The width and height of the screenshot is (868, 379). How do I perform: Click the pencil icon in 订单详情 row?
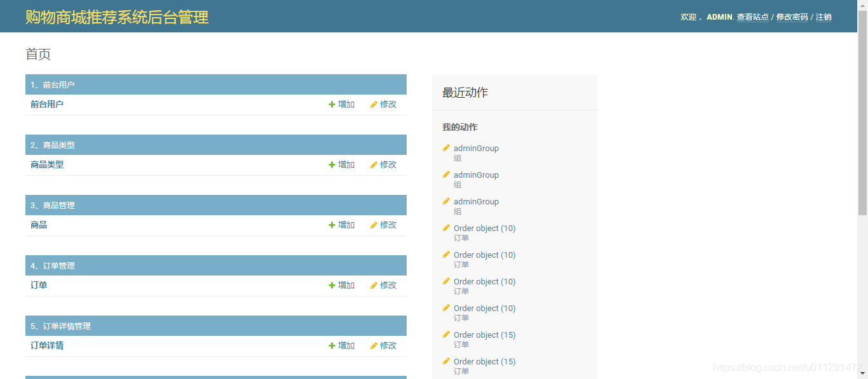click(374, 345)
